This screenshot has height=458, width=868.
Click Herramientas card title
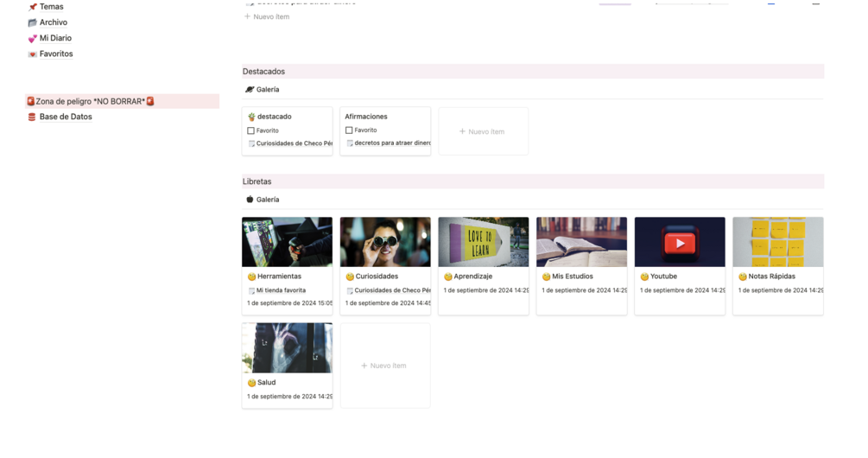tap(279, 277)
